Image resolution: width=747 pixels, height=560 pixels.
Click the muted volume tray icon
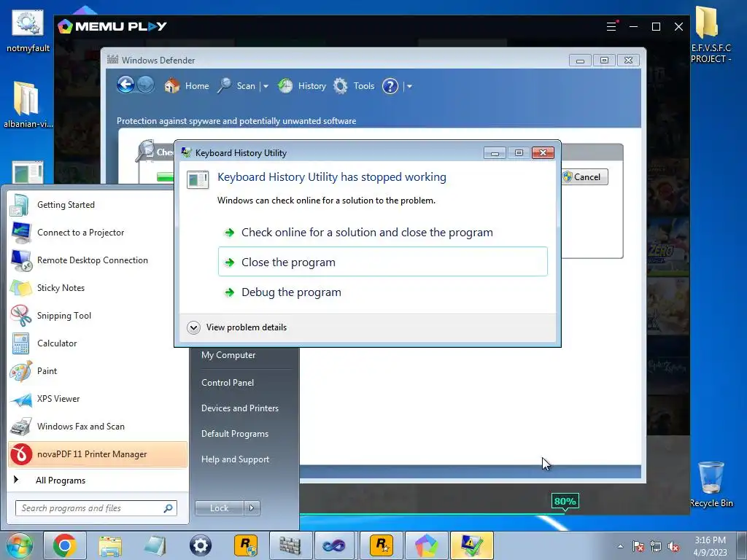pyautogui.click(x=673, y=547)
